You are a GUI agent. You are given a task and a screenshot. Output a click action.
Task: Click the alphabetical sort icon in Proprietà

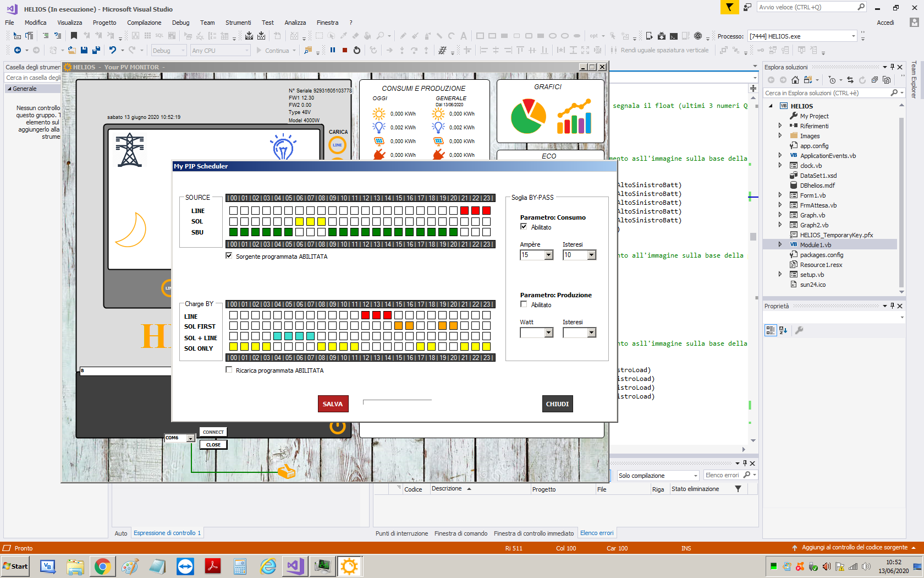[783, 330]
